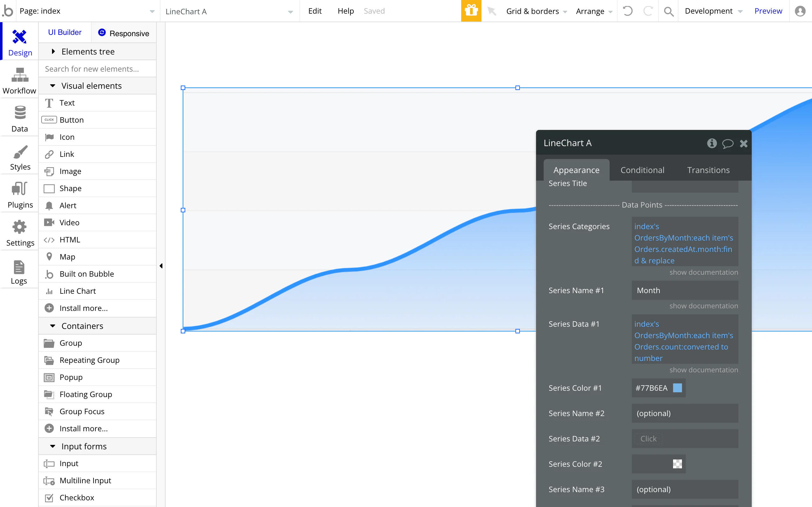The width and height of the screenshot is (812, 507).
Task: Click the undo arrow icon
Action: tap(627, 11)
